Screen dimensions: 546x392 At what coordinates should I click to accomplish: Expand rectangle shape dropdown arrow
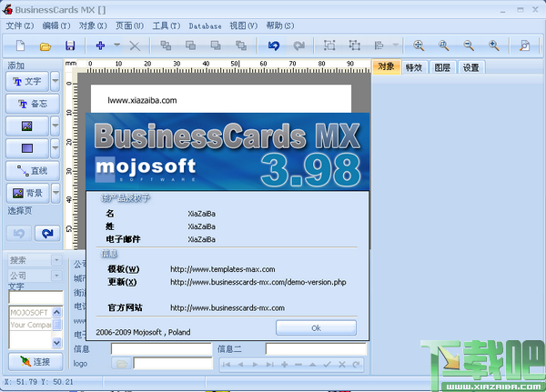55,148
